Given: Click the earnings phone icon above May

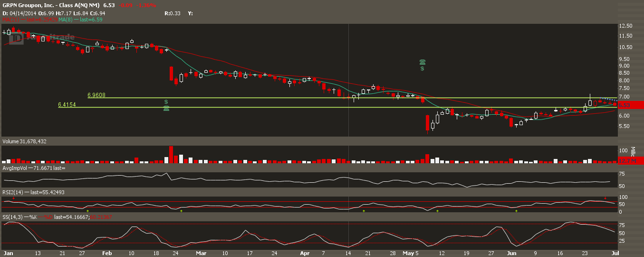Looking at the screenshot, I should tap(423, 62).
